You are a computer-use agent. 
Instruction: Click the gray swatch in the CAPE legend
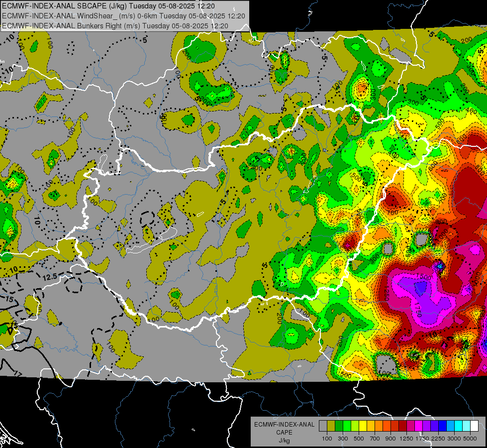(x=323, y=426)
